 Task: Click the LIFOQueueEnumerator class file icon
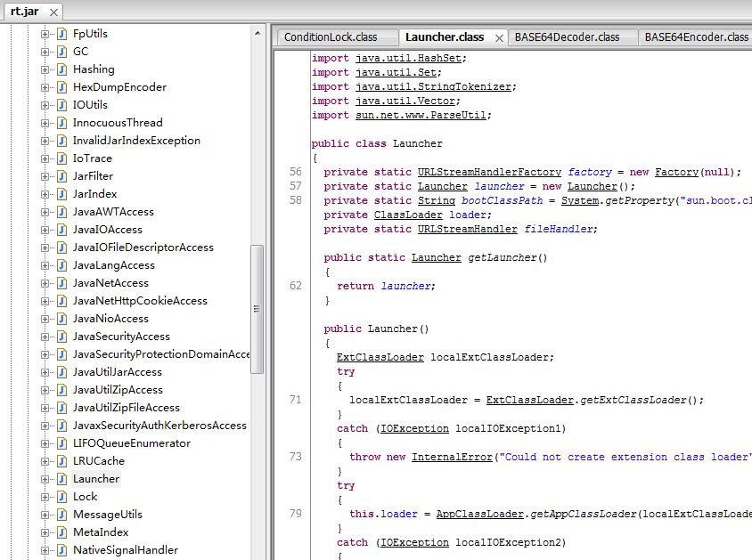(x=61, y=443)
